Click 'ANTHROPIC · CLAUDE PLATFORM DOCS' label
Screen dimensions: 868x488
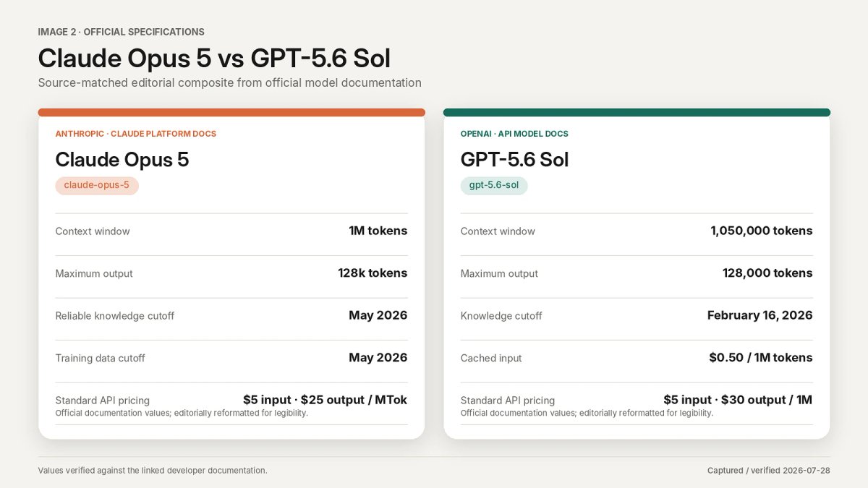[x=136, y=134]
